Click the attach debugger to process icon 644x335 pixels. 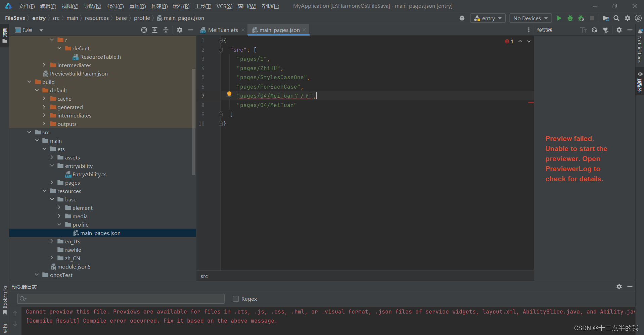tap(581, 18)
